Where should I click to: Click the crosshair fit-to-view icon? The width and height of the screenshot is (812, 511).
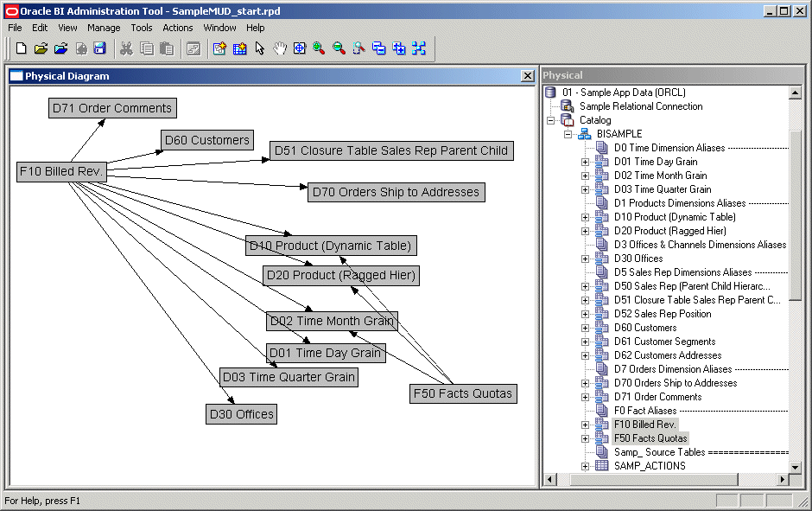pos(300,48)
